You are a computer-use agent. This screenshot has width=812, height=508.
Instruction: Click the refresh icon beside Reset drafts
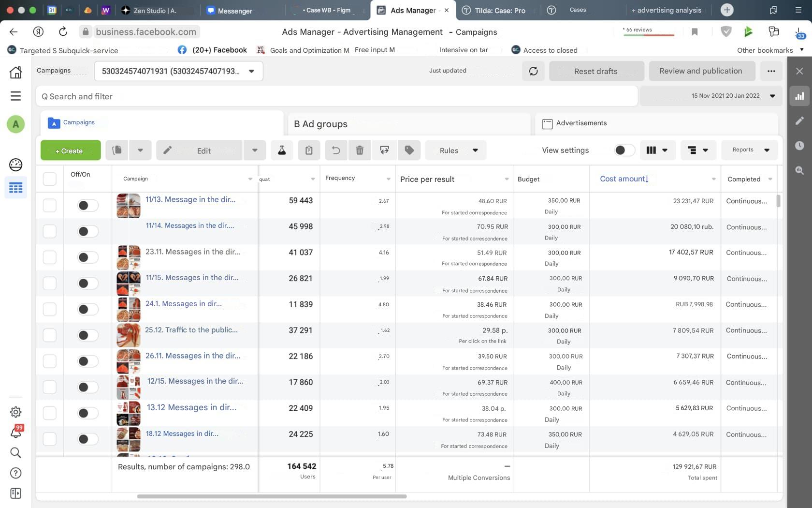coord(533,71)
